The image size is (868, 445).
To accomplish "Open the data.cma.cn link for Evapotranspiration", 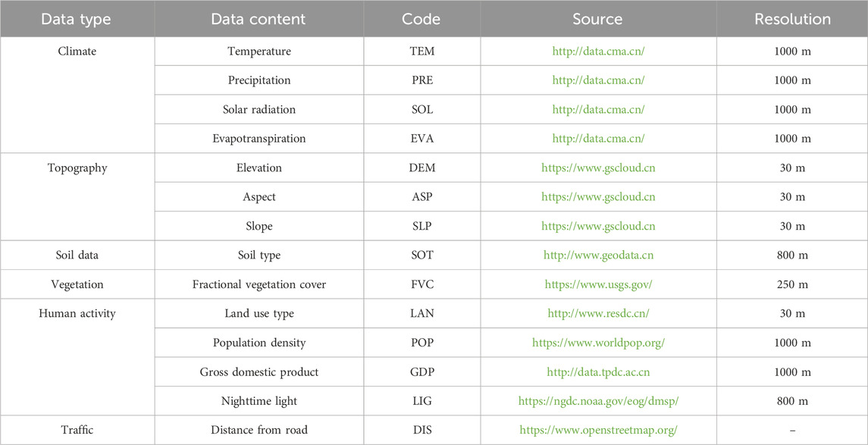I will click(x=598, y=139).
